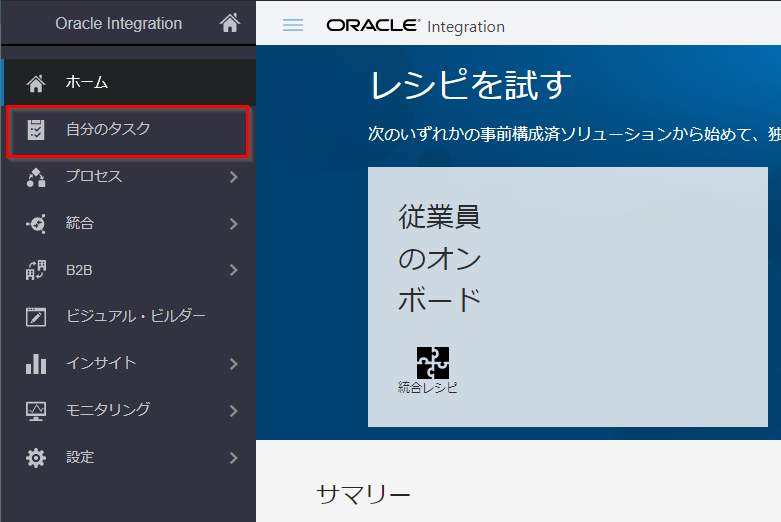Open the 従業員のオンボード recipe card

point(567,296)
